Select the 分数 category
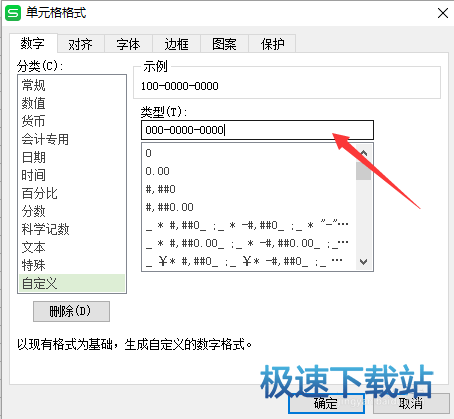Screen dimensions: 454x419 (72, 211)
